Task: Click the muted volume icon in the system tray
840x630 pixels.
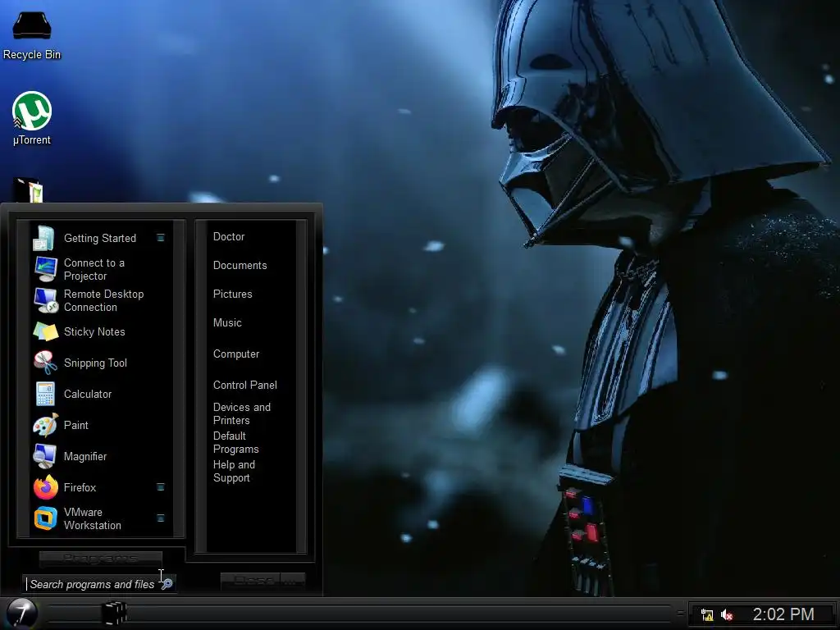Action: click(x=727, y=615)
